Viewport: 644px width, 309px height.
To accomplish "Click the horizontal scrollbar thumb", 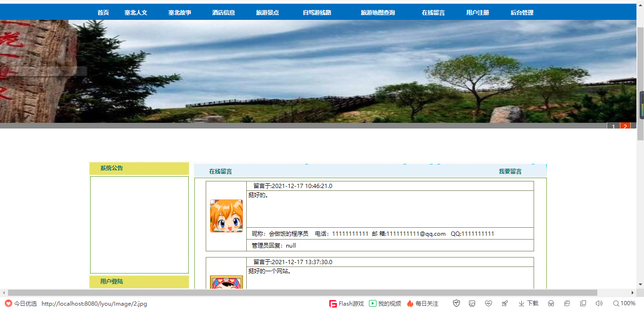I will (x=302, y=293).
